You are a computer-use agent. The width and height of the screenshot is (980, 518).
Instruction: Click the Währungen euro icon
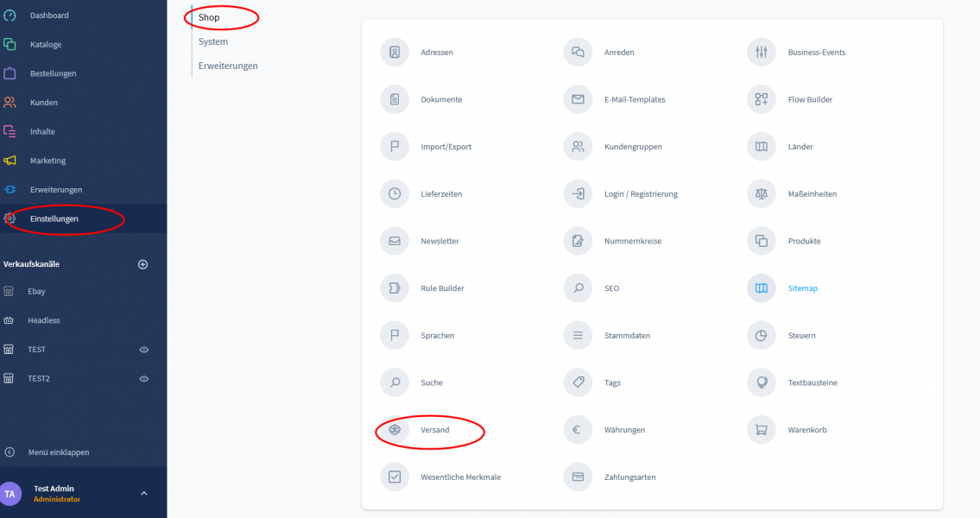pyautogui.click(x=578, y=430)
